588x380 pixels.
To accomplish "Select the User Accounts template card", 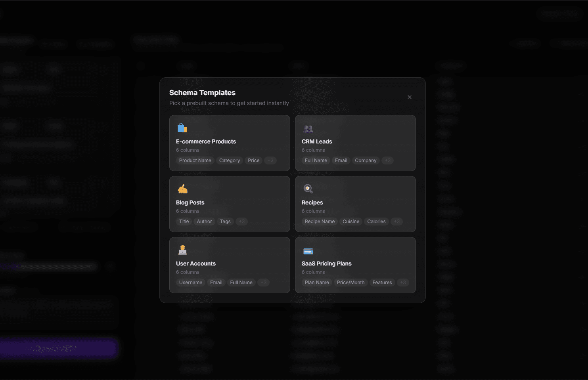I will pyautogui.click(x=230, y=265).
